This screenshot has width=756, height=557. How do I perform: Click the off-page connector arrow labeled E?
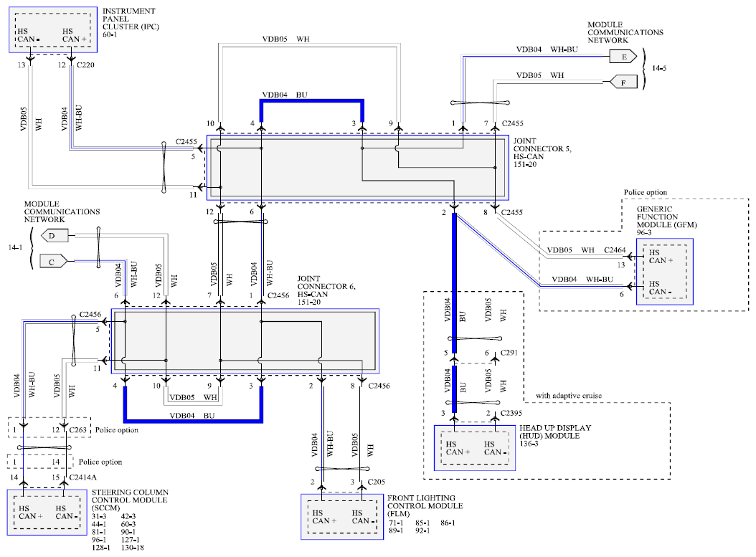click(x=622, y=56)
